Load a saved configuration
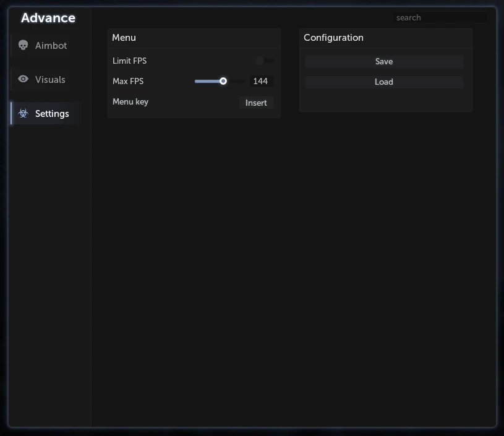The width and height of the screenshot is (504, 436). coord(384,82)
